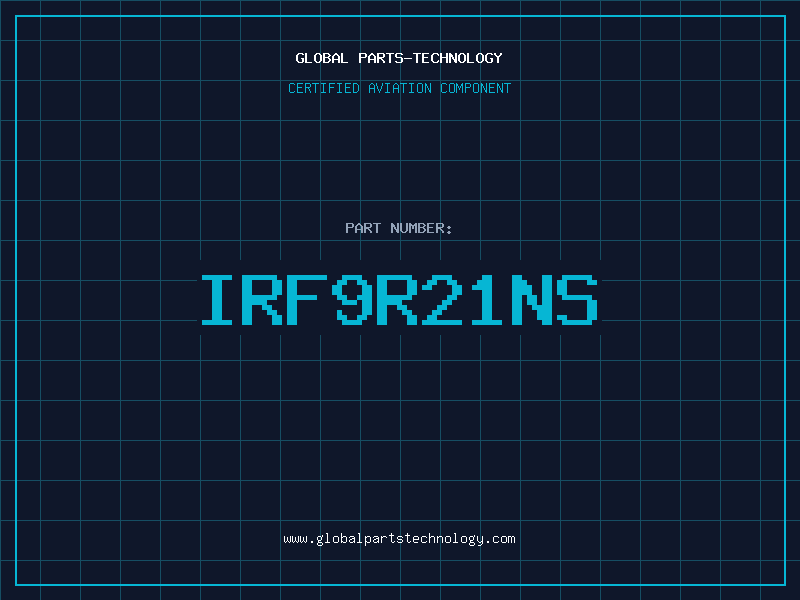
Task: Click the PART NUMBER: label
Action: [x=399, y=228]
